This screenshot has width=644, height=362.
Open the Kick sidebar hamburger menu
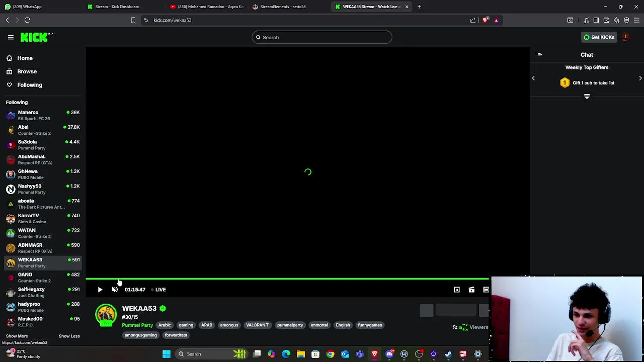pos(11,37)
